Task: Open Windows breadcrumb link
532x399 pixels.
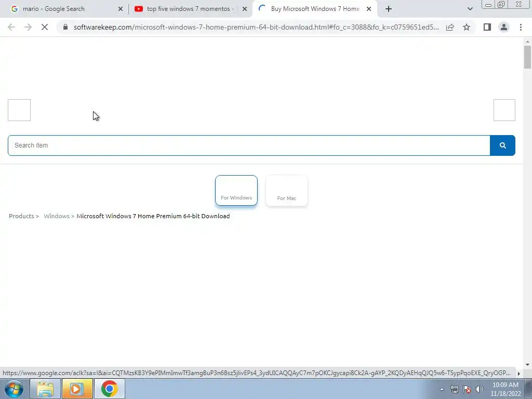Action: [57, 216]
